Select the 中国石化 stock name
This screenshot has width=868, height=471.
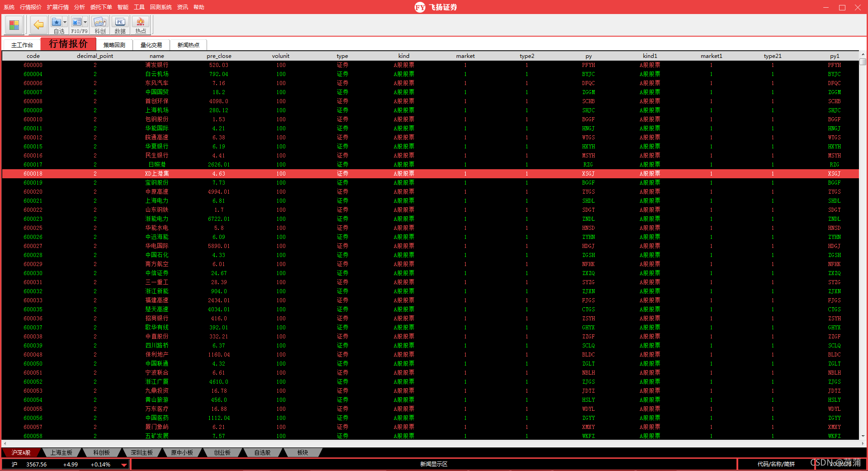tap(157, 255)
